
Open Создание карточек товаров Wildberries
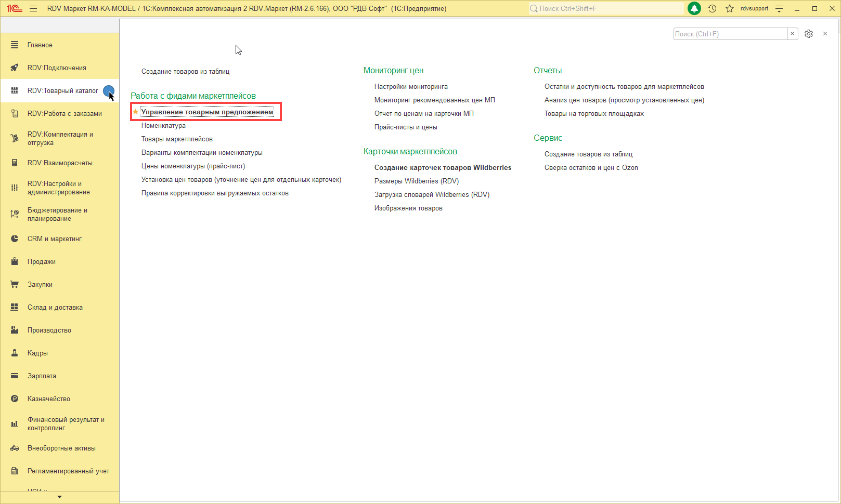point(443,167)
